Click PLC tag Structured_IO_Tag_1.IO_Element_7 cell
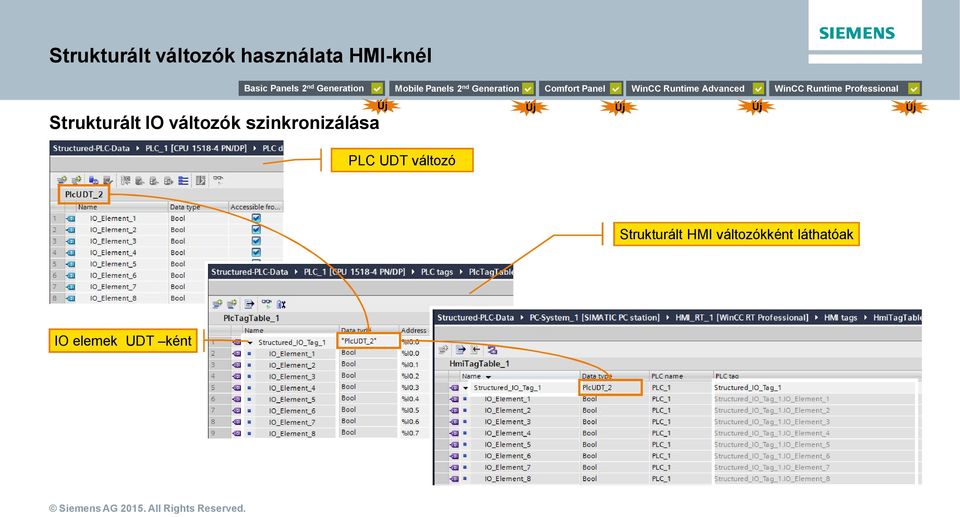960x517 pixels. (771, 467)
